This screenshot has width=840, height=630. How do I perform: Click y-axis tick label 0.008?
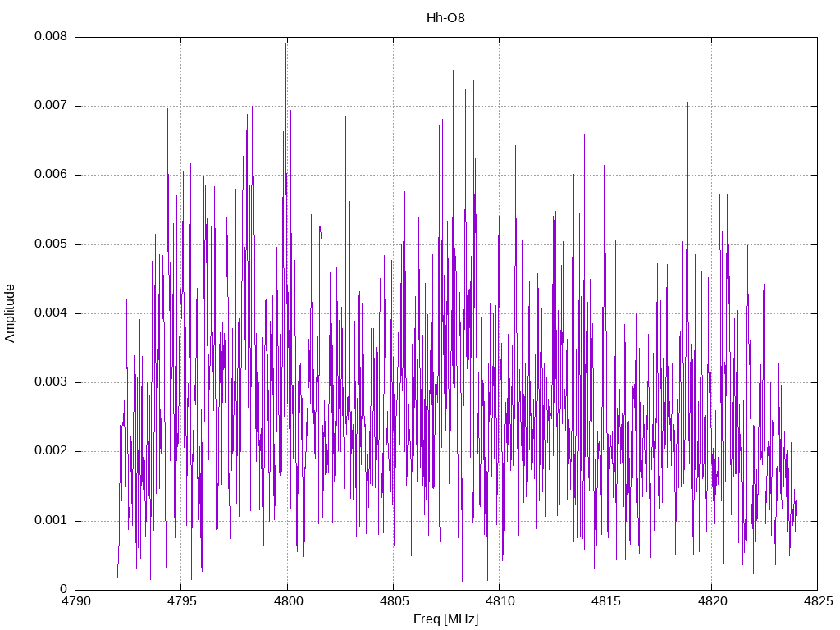[x=51, y=36]
